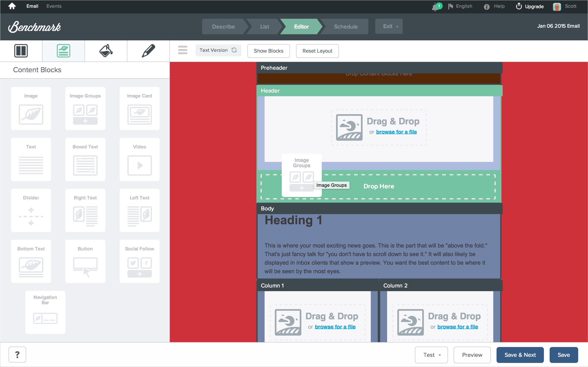Click the Heading 1 text in Body
This screenshot has width=588, height=367.
click(x=293, y=220)
